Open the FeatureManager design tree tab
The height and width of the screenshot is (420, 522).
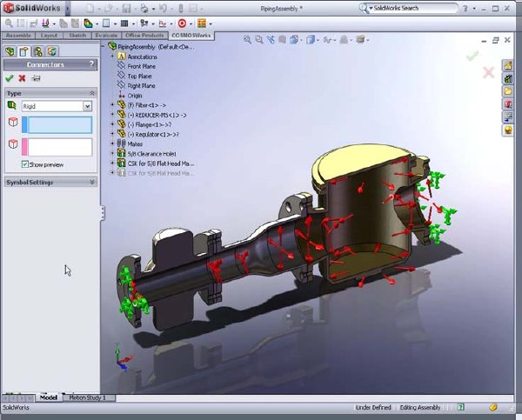click(x=10, y=51)
